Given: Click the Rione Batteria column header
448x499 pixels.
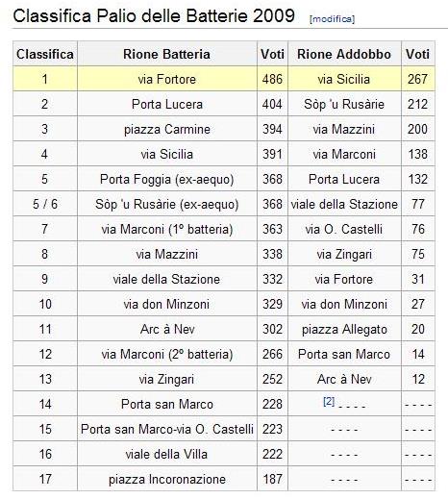Looking at the screenshot, I should (167, 54).
